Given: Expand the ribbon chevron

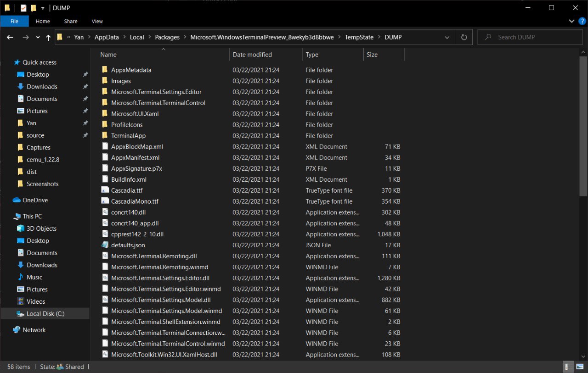Looking at the screenshot, I should pyautogui.click(x=572, y=21).
